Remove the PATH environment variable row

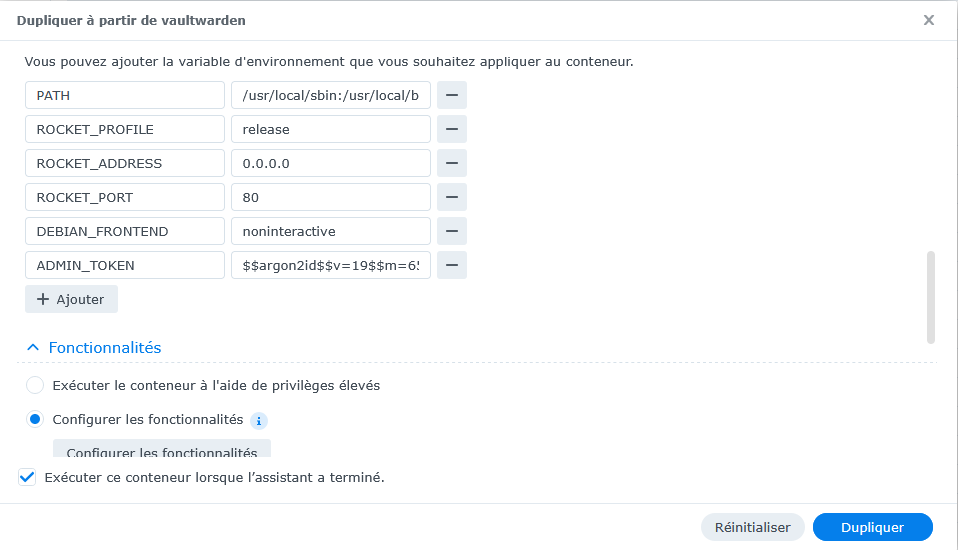pyautogui.click(x=452, y=95)
